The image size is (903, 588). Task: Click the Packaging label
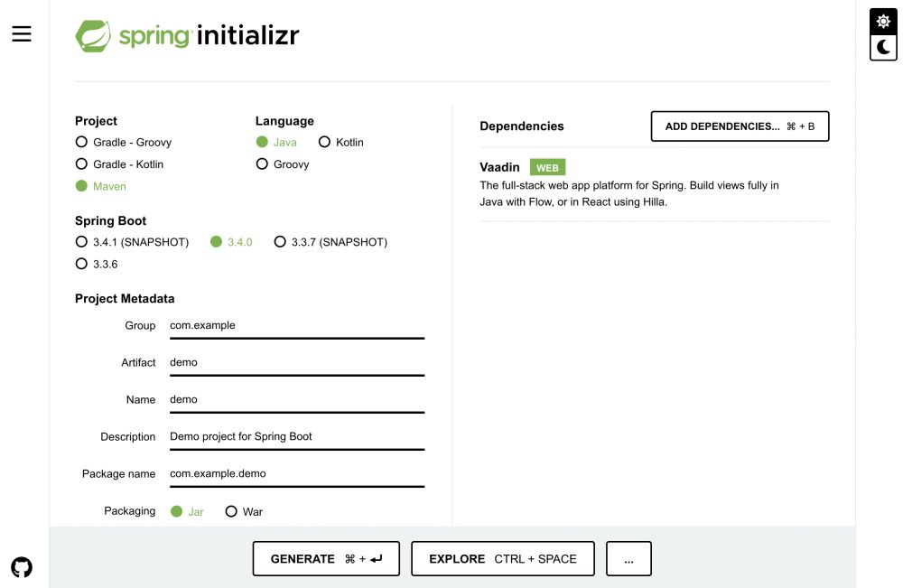point(129,511)
